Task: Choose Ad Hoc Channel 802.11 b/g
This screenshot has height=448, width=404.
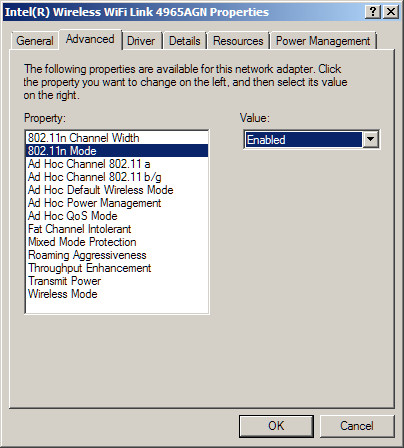Action: tap(117, 177)
